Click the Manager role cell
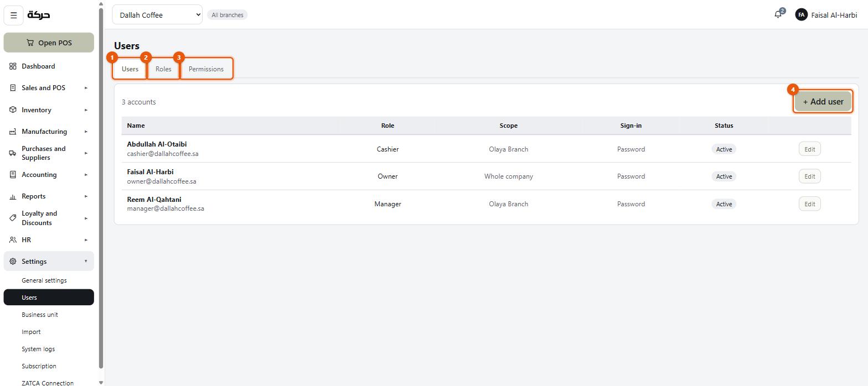Screen dimensions: 868x386 pyautogui.click(x=387, y=204)
